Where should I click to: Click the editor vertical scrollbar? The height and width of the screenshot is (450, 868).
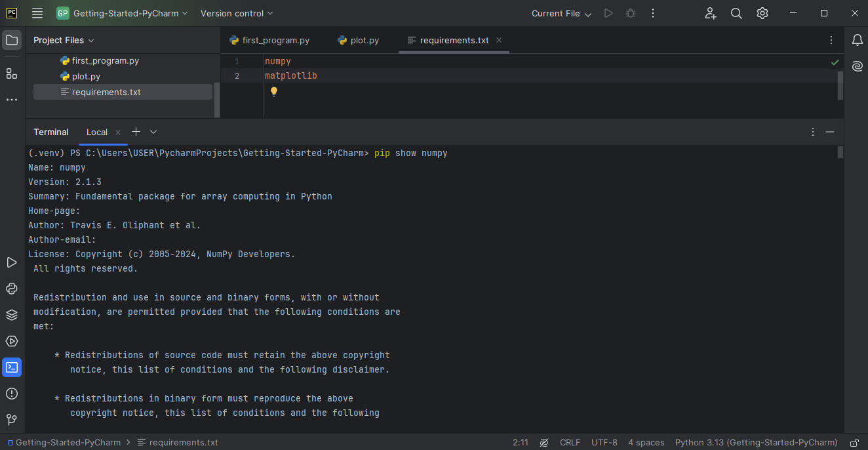coord(840,85)
